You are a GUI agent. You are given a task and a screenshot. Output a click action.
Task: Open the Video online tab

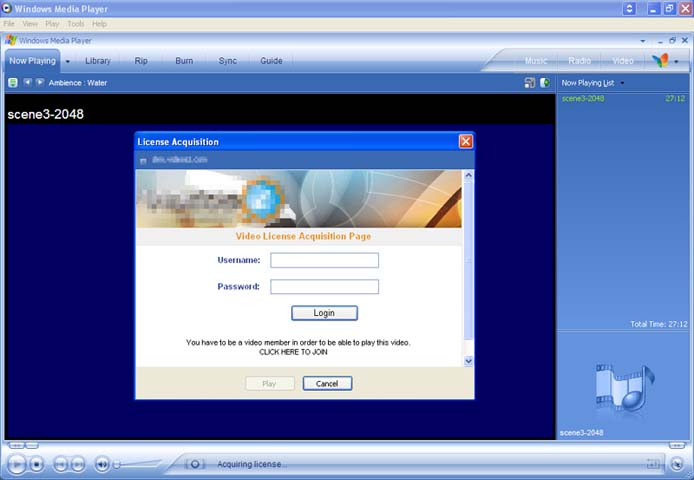623,61
